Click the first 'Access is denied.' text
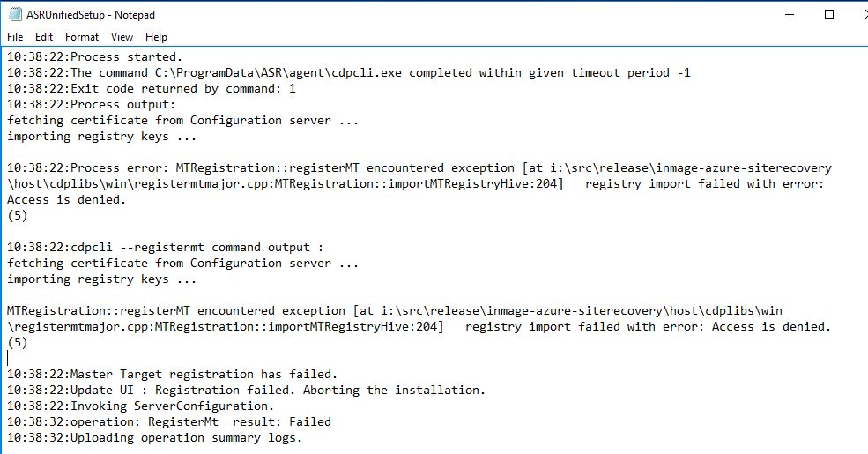The height and width of the screenshot is (454, 868). click(x=66, y=199)
